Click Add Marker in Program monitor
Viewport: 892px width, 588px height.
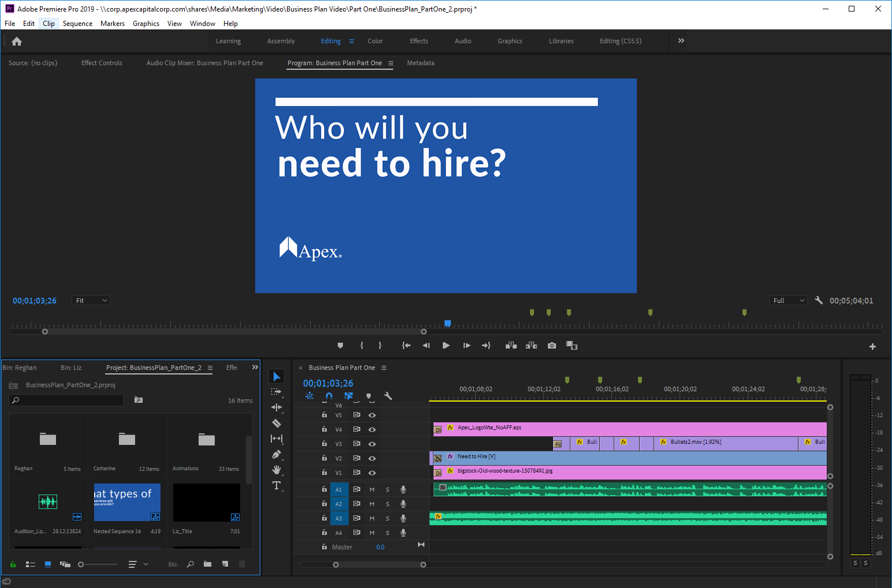(340, 346)
